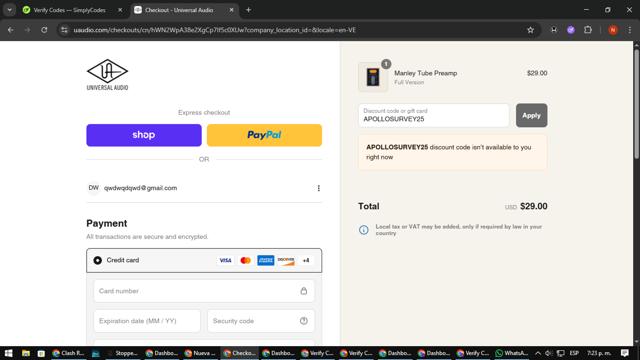This screenshot has width=640, height=360.
Task: Click the page vertical scrollbar
Action: point(636,104)
